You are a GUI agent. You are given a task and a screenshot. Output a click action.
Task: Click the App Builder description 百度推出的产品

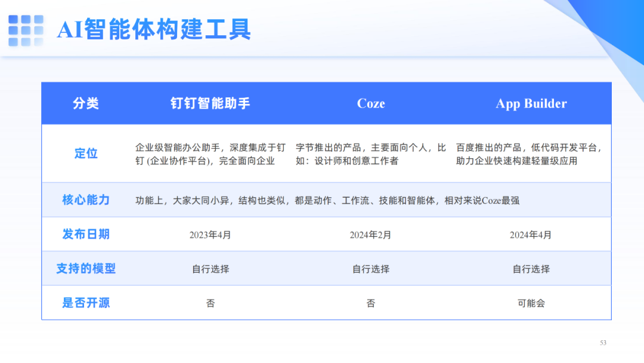[x=529, y=154]
